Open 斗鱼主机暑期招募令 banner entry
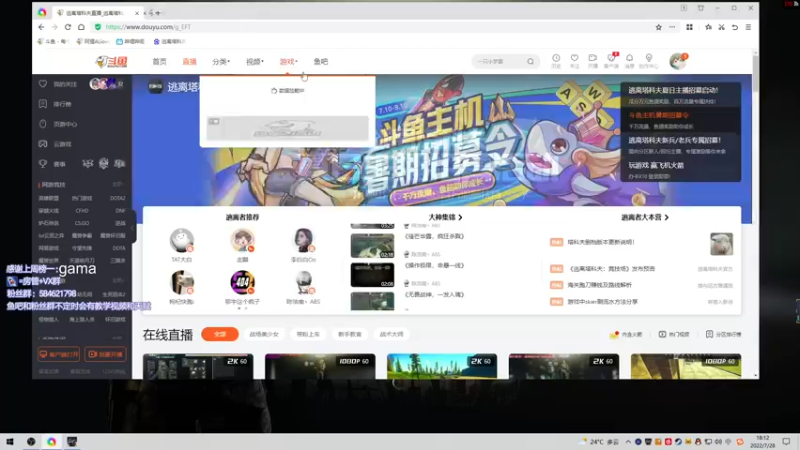 681,120
